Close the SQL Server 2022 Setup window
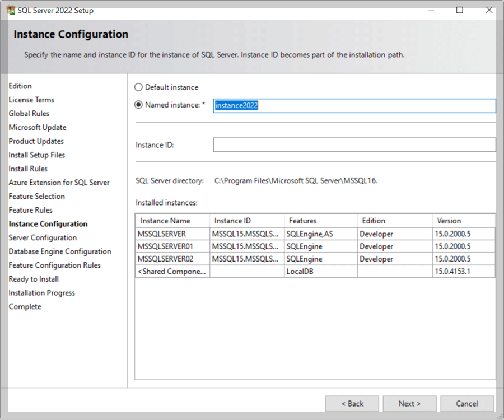 489,10
